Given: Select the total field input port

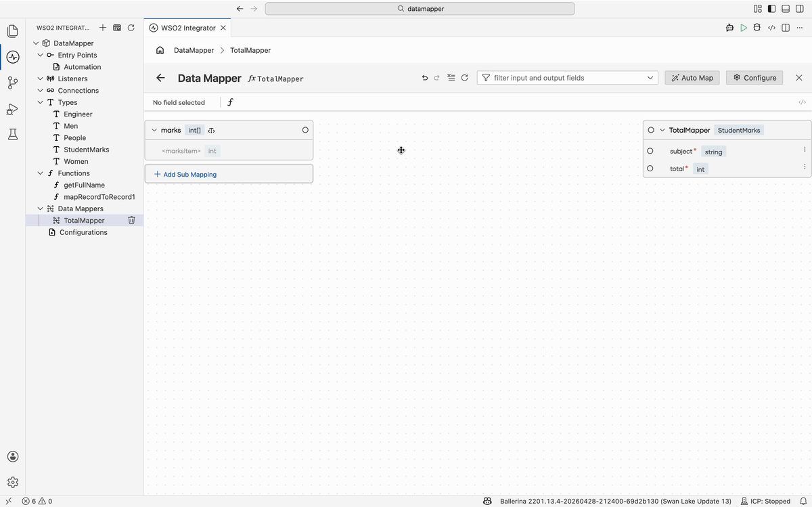Looking at the screenshot, I should [x=650, y=169].
